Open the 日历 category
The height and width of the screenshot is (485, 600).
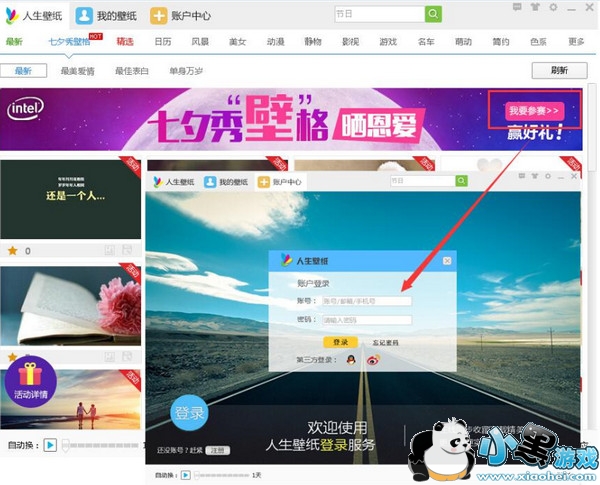click(x=163, y=41)
